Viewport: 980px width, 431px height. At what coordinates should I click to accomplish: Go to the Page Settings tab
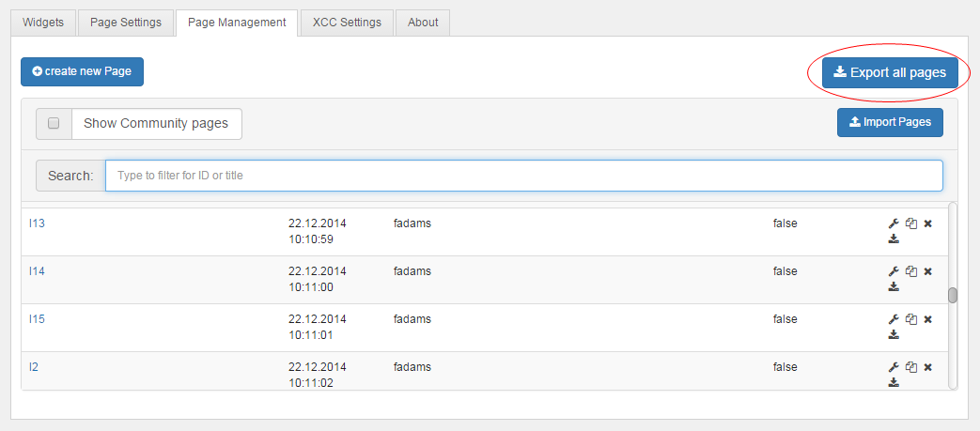126,23
